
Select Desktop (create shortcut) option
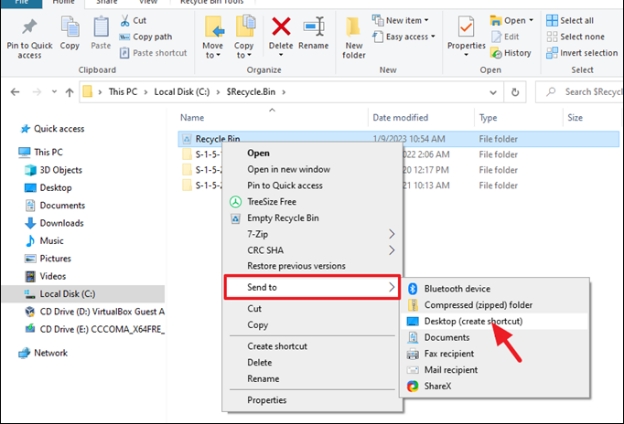tap(472, 321)
